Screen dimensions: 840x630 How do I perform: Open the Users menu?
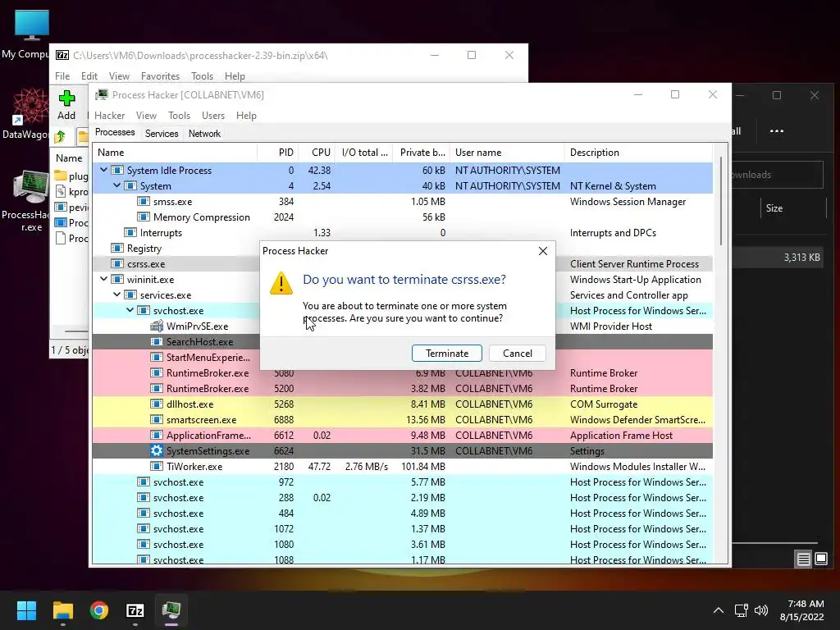[x=213, y=115]
